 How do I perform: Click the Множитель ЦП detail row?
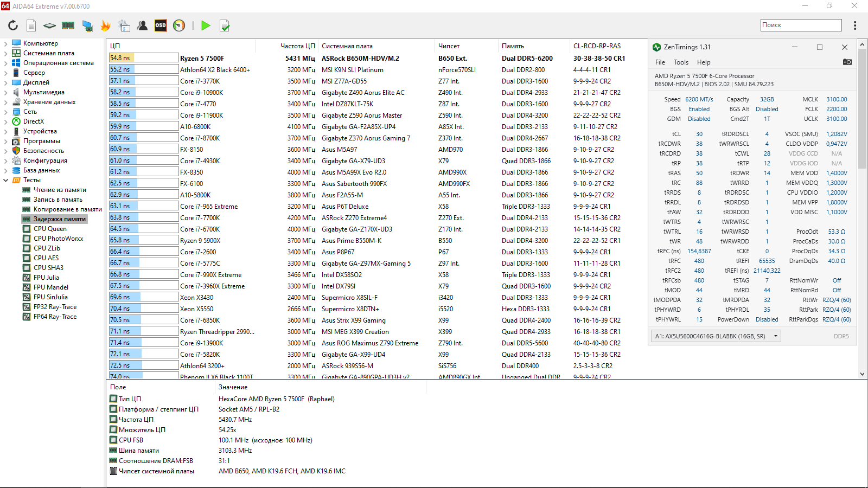[266, 430]
